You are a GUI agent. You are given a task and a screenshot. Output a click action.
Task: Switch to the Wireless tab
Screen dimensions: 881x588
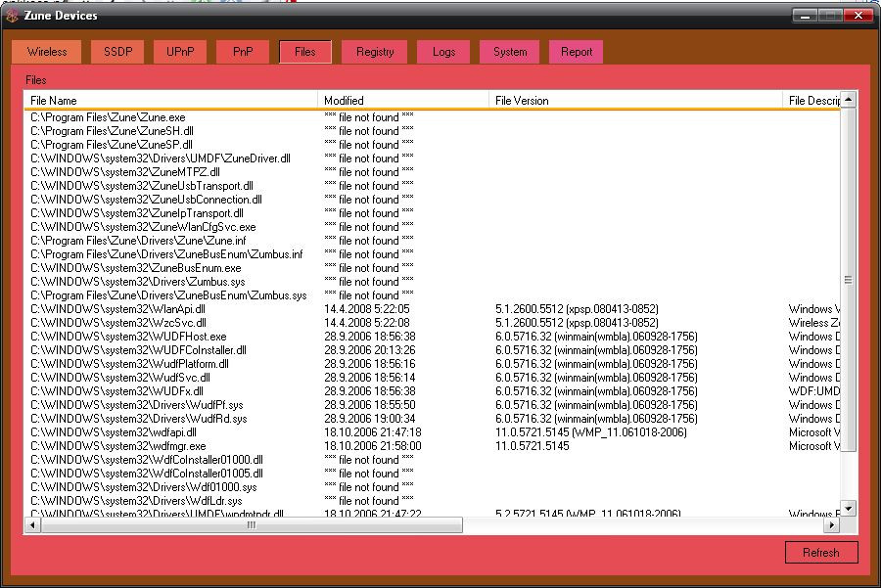click(x=47, y=52)
